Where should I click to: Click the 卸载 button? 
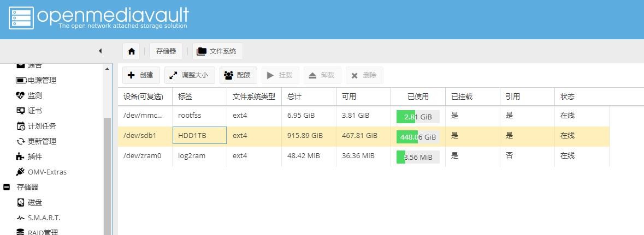322,75
